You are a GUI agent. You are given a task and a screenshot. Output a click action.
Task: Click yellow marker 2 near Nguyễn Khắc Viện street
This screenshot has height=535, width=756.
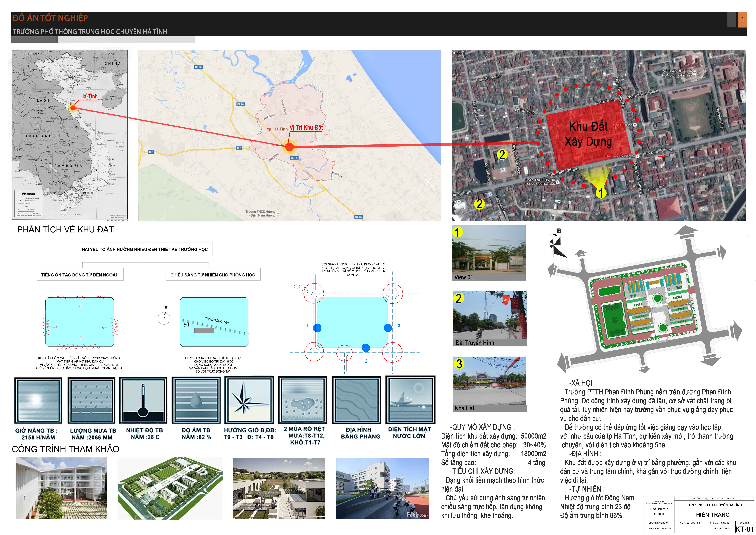click(502, 155)
